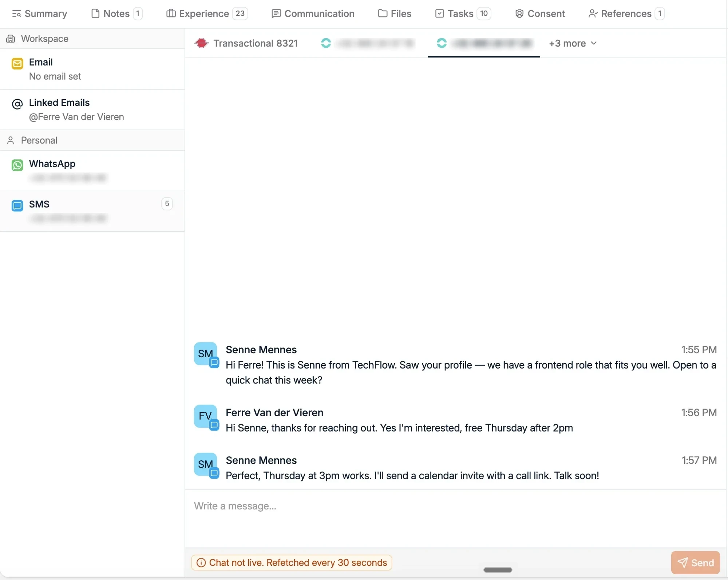
Task: Click the Chat not live info icon
Action: 201,563
